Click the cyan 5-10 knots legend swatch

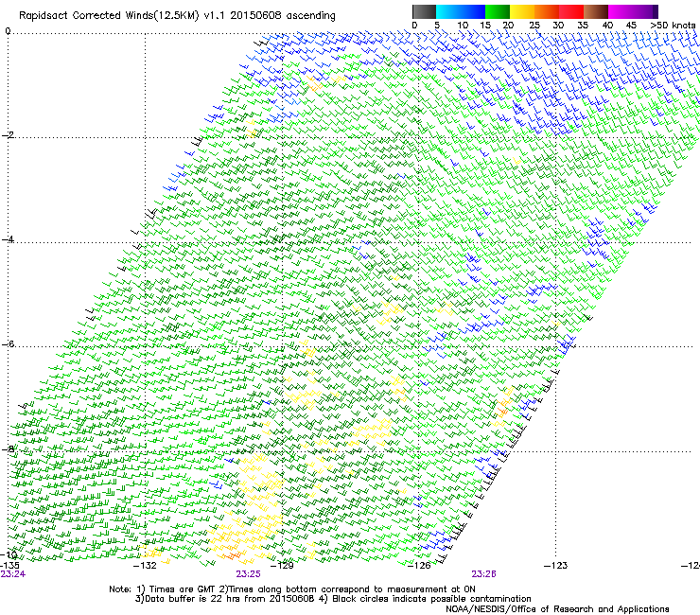point(448,11)
